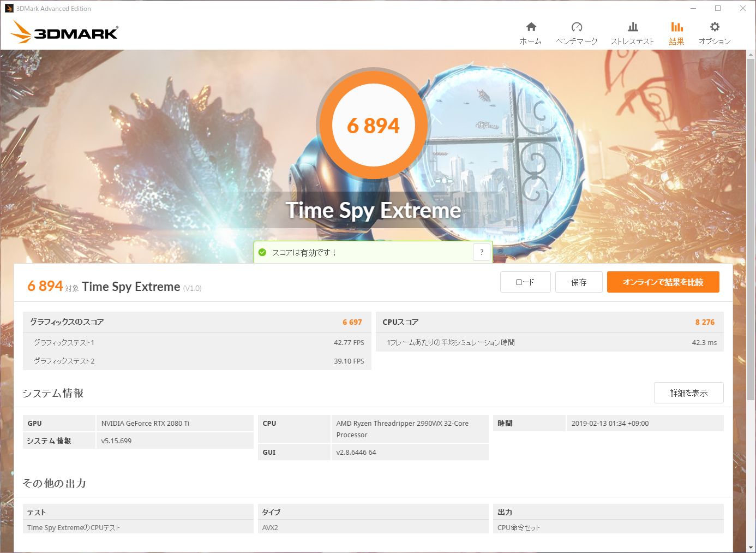Click the orange 6 894 score circle

(x=374, y=126)
